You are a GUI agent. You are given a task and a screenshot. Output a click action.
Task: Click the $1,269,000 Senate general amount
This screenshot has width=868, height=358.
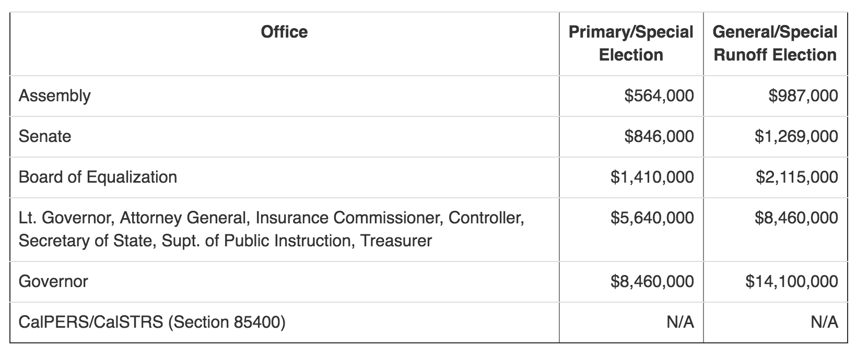[x=796, y=136]
